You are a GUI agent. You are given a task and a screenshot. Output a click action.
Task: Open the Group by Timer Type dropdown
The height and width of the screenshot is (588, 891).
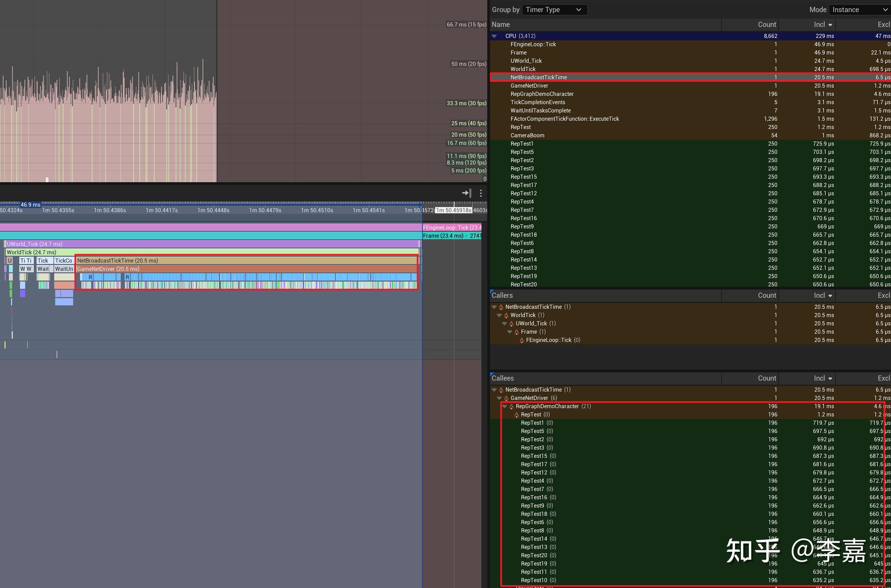tap(554, 10)
